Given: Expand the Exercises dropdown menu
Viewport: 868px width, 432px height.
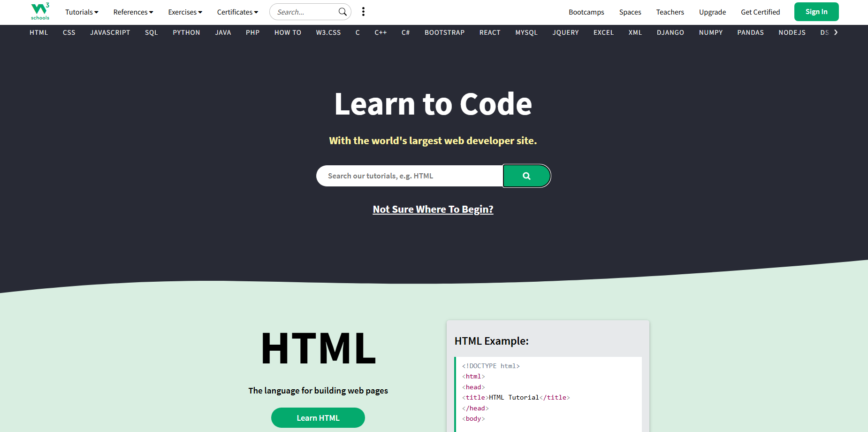Looking at the screenshot, I should point(185,12).
